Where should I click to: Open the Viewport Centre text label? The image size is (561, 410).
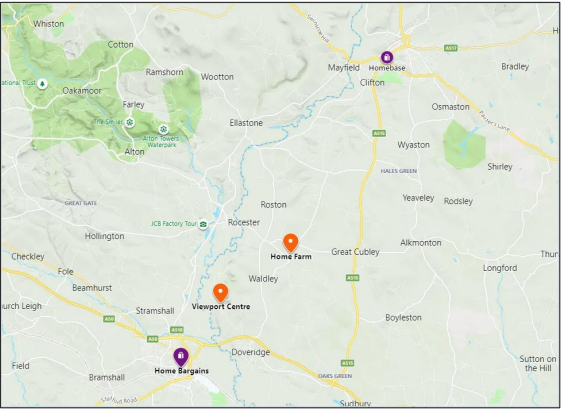tap(221, 307)
